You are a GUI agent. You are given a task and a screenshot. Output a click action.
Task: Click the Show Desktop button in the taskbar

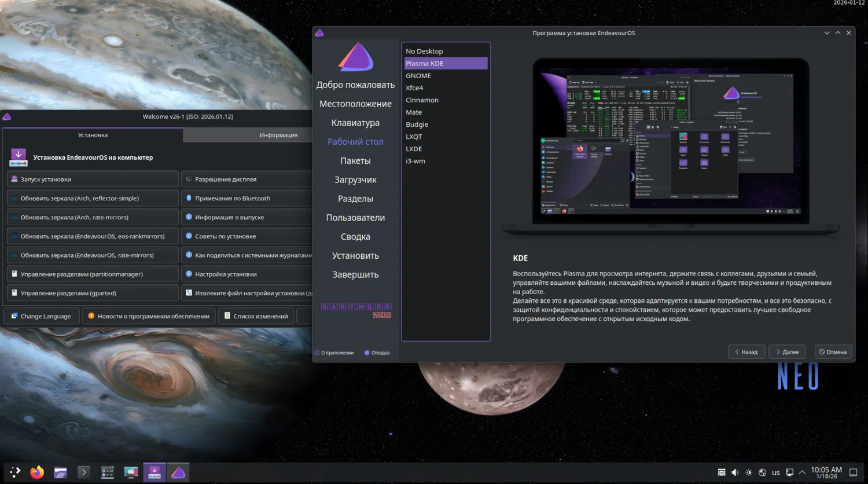(853, 472)
